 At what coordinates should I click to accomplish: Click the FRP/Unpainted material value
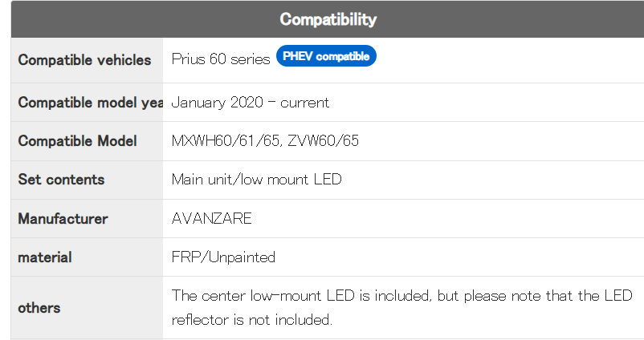tap(223, 257)
